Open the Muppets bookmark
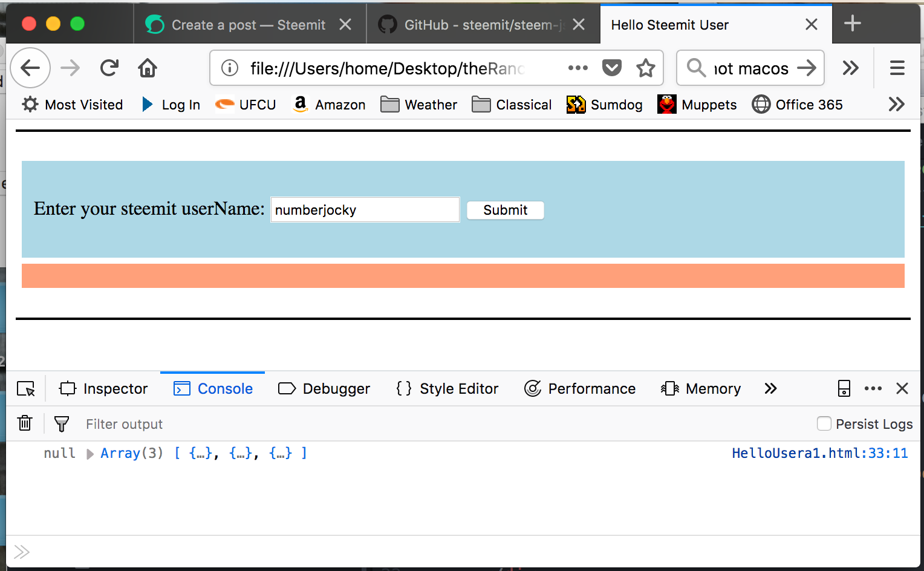The image size is (924, 571). tap(697, 105)
